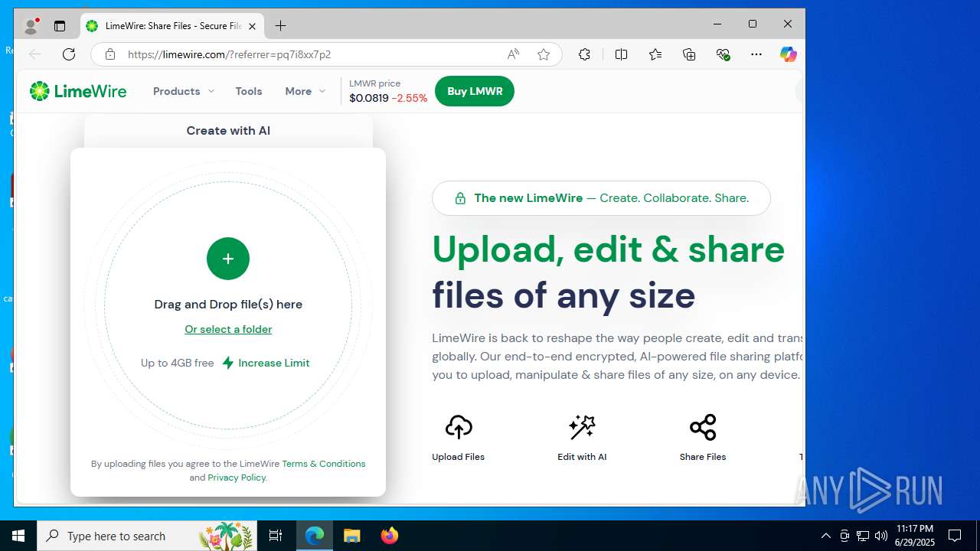Open Collections in Edge toolbar
This screenshot has height=551, width=980.
point(689,54)
